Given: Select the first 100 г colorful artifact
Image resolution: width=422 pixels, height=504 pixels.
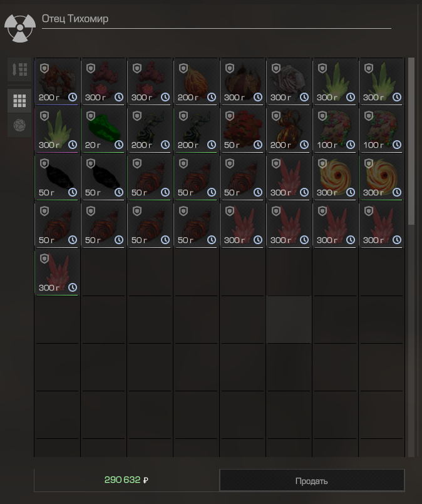Looking at the screenshot, I should (x=335, y=130).
